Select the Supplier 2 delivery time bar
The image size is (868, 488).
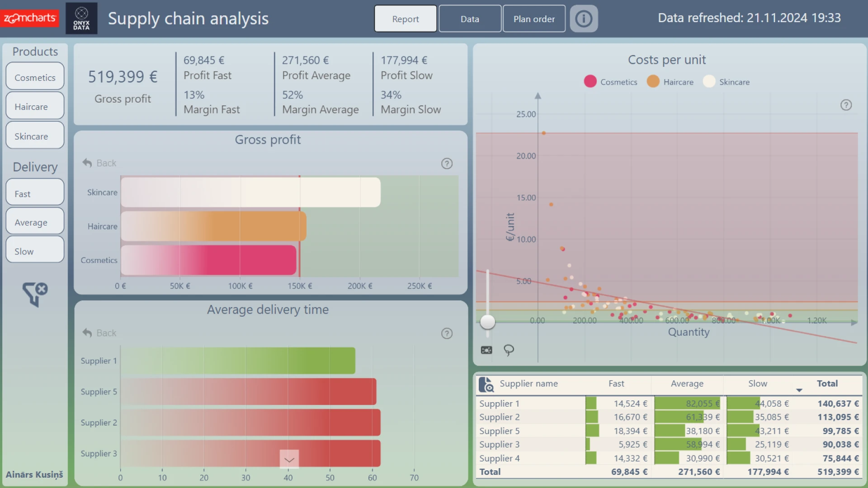[251, 422]
